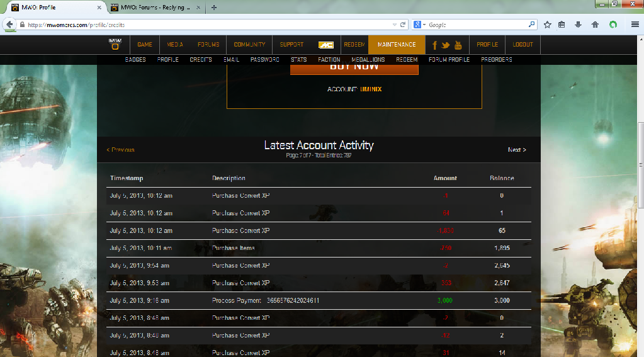Open the downloads arrow icon
644x357 pixels.
click(578, 25)
